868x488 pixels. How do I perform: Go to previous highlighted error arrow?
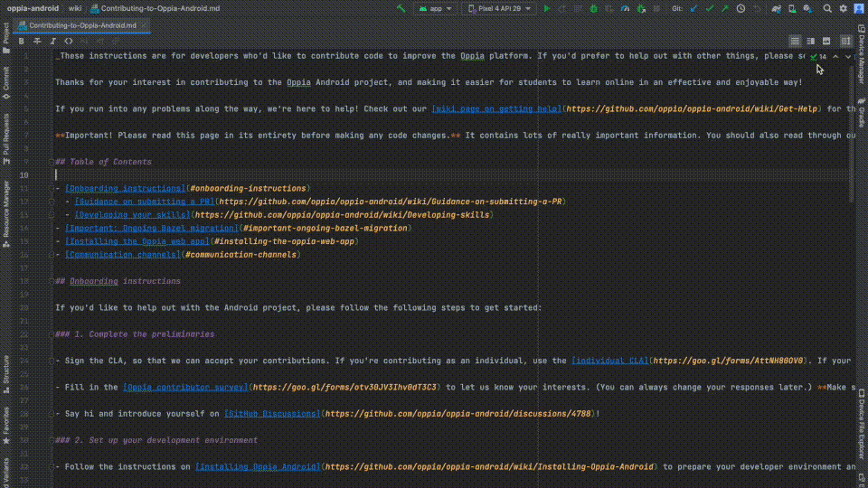[835, 56]
